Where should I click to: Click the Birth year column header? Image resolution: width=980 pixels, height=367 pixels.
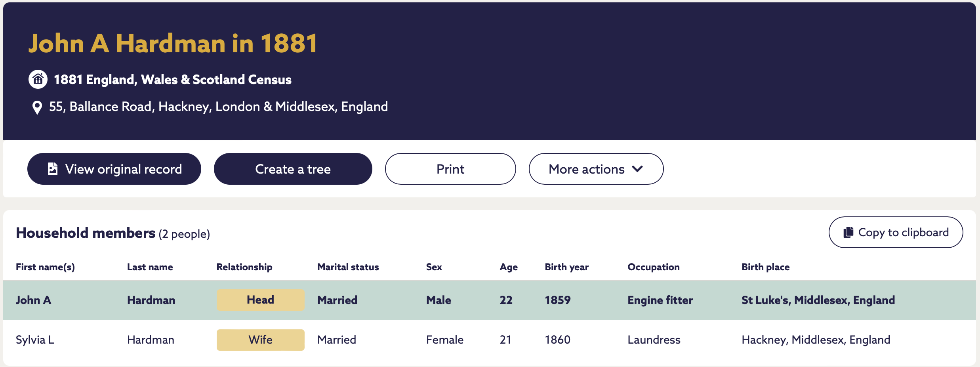pos(566,267)
